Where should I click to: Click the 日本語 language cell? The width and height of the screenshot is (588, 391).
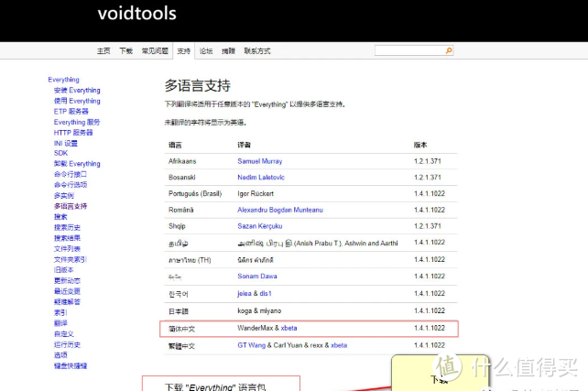coord(179,311)
